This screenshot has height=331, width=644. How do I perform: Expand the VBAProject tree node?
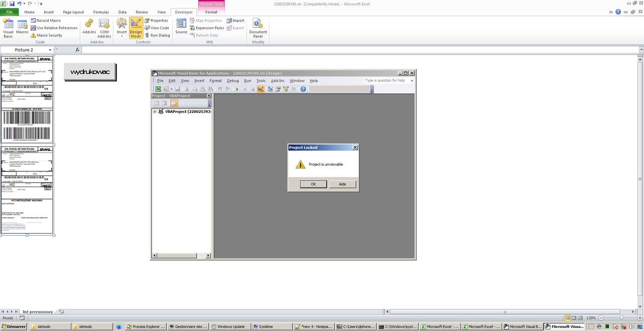pyautogui.click(x=155, y=112)
